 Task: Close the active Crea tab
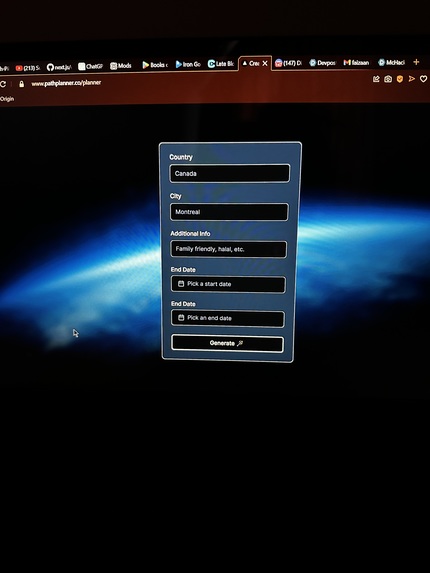click(x=265, y=64)
